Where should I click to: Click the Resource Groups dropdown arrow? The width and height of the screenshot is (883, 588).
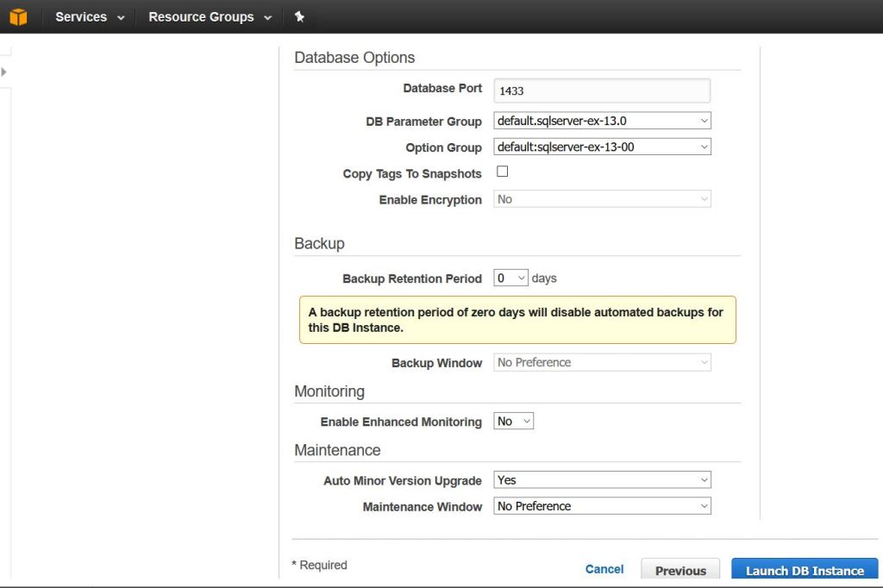click(x=267, y=17)
